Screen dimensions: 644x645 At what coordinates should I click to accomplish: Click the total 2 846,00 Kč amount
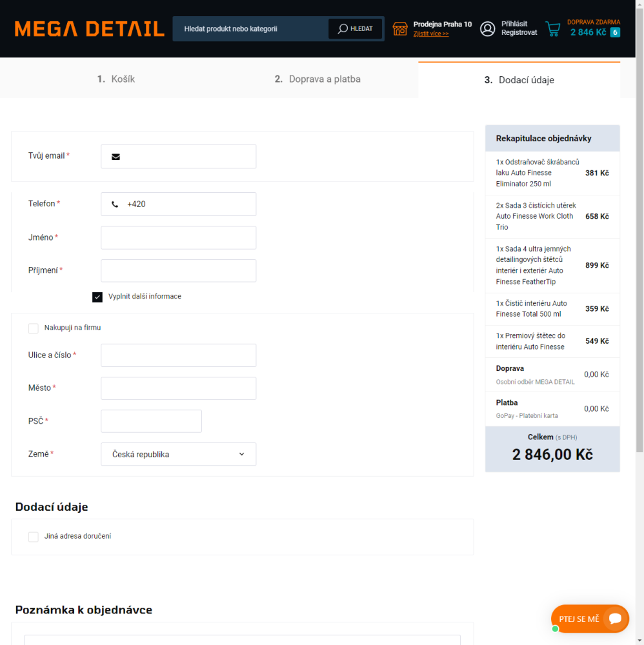point(552,455)
